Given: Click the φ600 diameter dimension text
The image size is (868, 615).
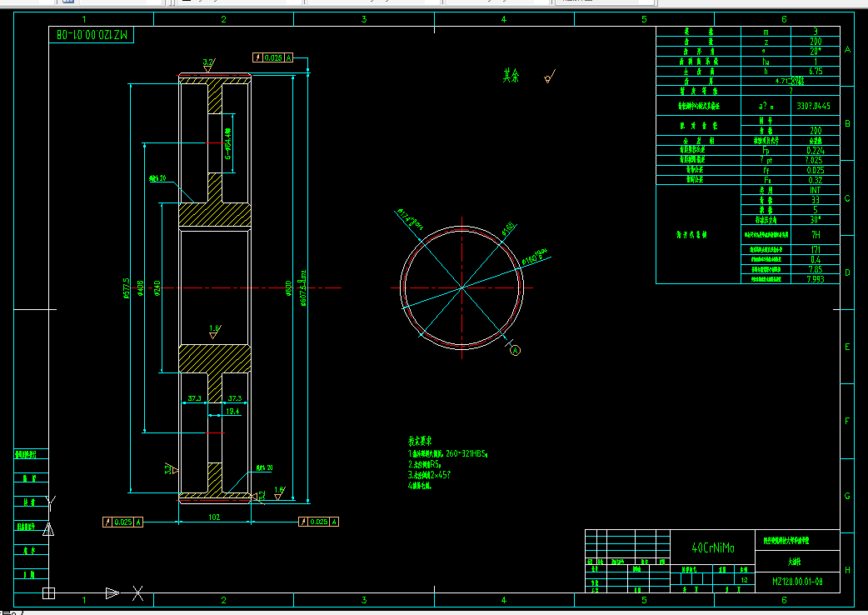Looking at the screenshot, I should click(x=288, y=287).
